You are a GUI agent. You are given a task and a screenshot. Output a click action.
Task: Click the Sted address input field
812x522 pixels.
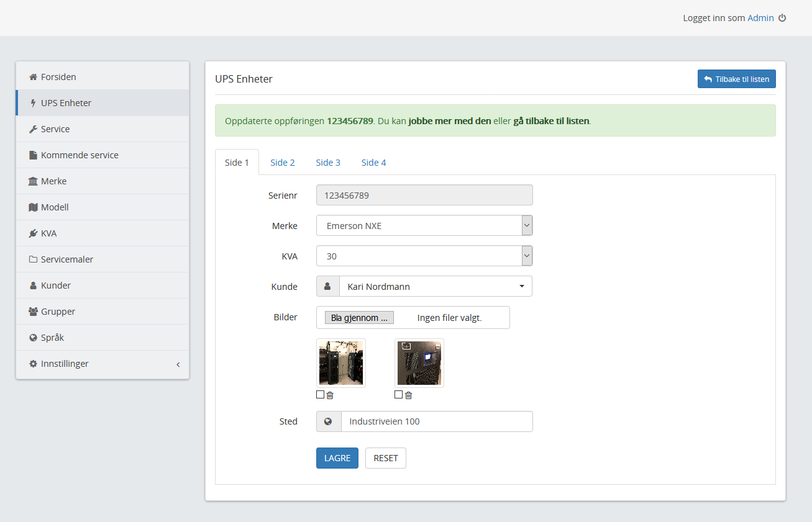click(436, 421)
